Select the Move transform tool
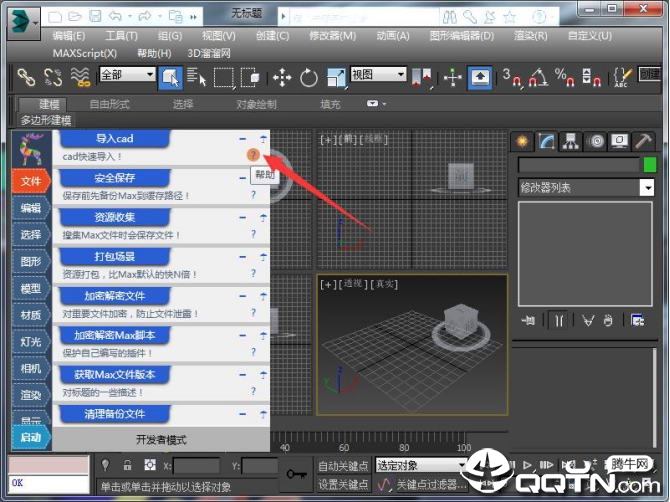Image resolution: width=670 pixels, height=502 pixels. click(x=282, y=77)
